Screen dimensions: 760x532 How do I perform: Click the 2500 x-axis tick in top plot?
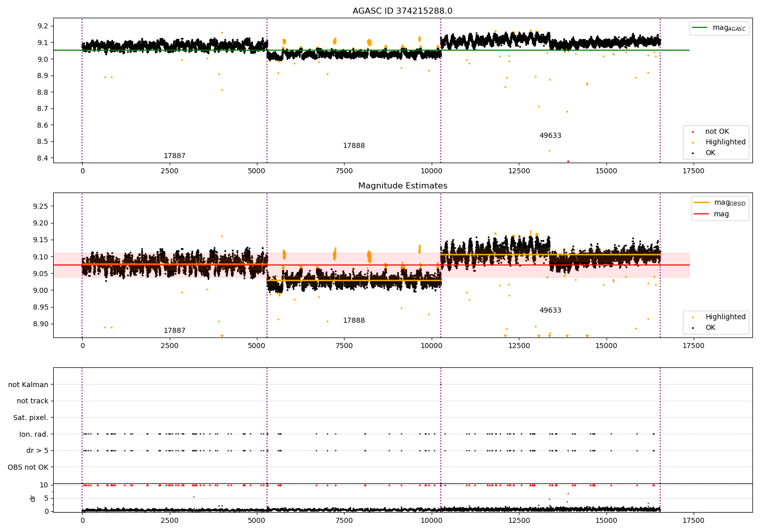[x=170, y=171]
